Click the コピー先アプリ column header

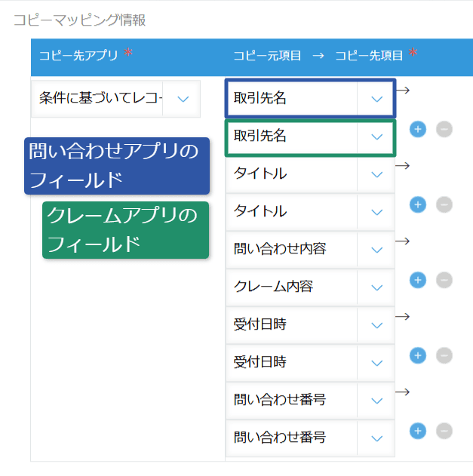tap(78, 56)
